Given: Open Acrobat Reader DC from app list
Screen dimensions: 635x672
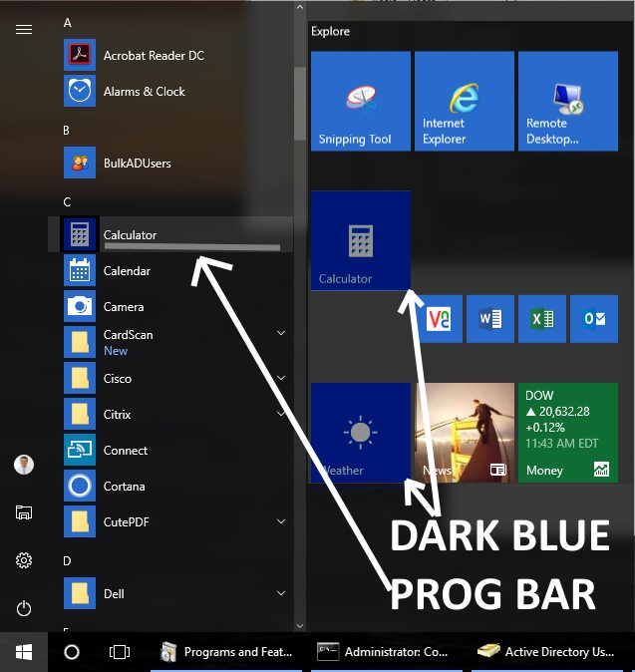Looking at the screenshot, I should coord(153,56).
